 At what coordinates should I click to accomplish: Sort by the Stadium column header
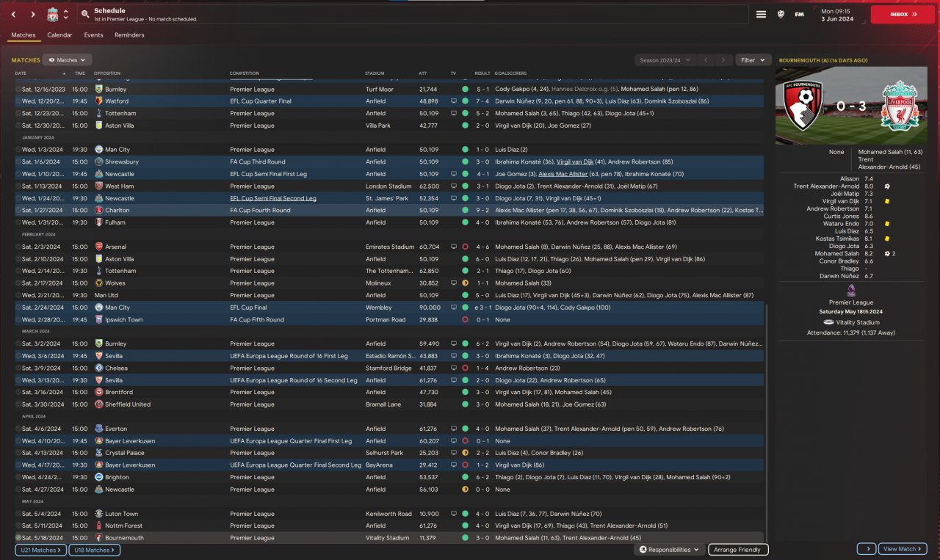[x=375, y=73]
